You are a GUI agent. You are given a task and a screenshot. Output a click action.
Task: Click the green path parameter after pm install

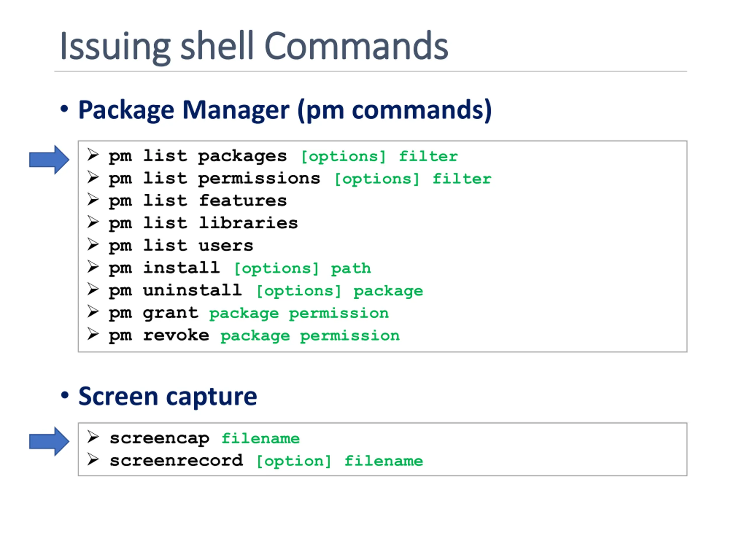(x=351, y=269)
